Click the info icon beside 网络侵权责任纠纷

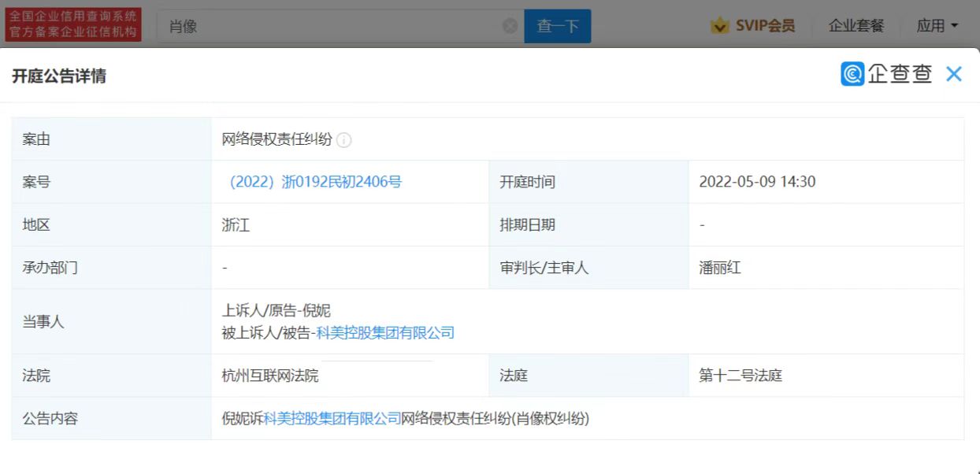[344, 140]
